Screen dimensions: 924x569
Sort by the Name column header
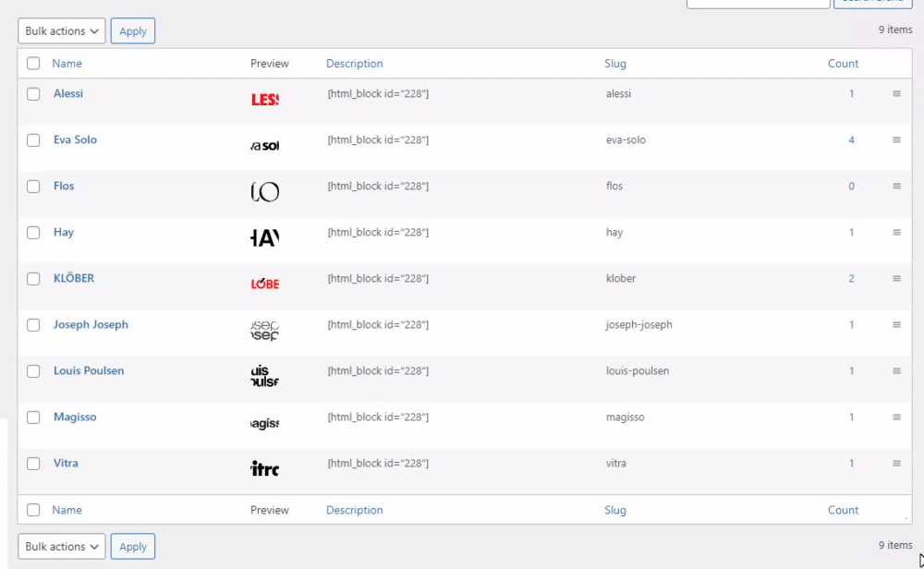tap(67, 63)
